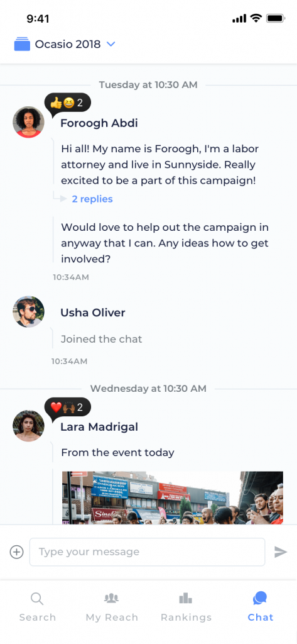Tap the plus attachment icon
Viewport: 297px width, 644px height.
(x=16, y=552)
